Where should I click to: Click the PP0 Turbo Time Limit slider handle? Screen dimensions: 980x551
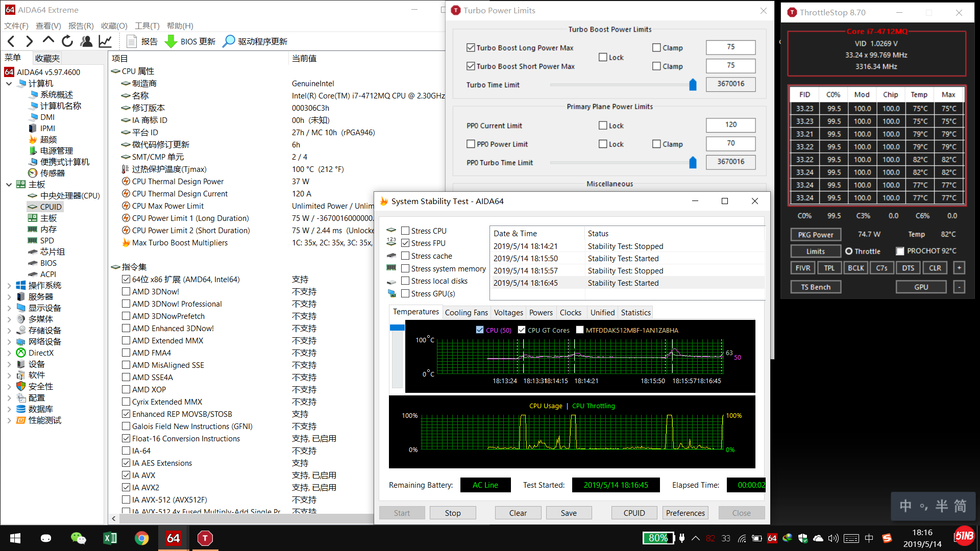tap(693, 162)
